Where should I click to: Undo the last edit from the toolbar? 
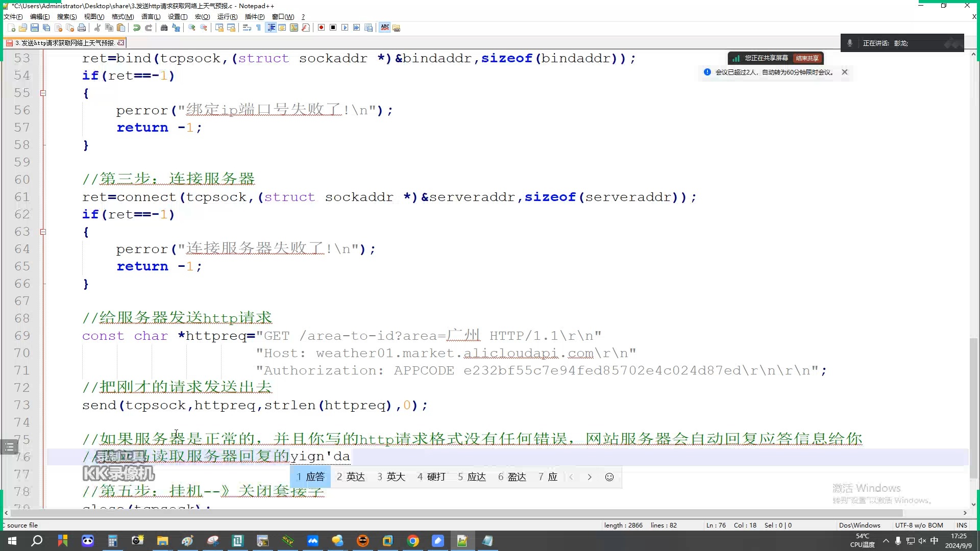pos(136,28)
